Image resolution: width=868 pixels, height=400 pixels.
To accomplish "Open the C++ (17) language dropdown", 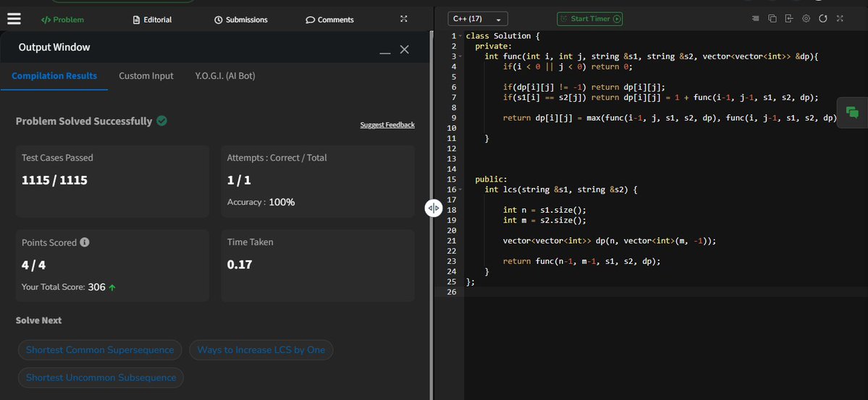I will click(477, 19).
